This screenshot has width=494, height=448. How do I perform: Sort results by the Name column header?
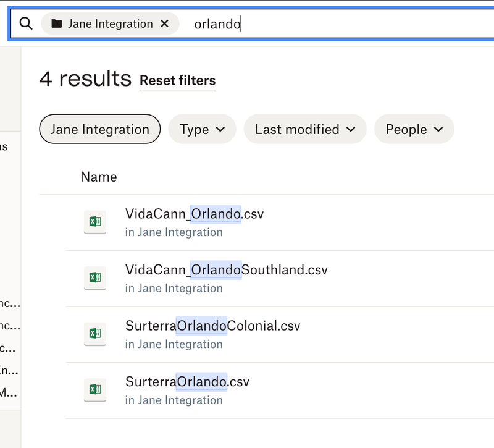coord(98,177)
